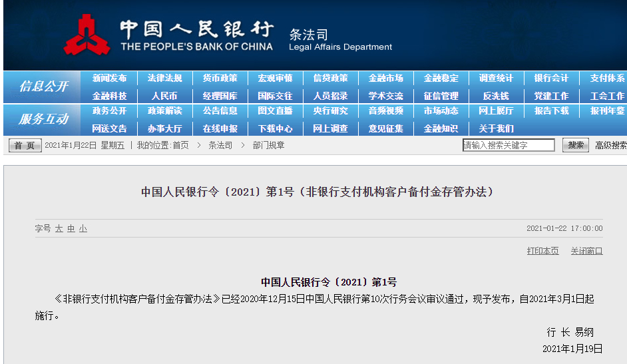Focus the search keyword input field

pyautogui.click(x=509, y=145)
